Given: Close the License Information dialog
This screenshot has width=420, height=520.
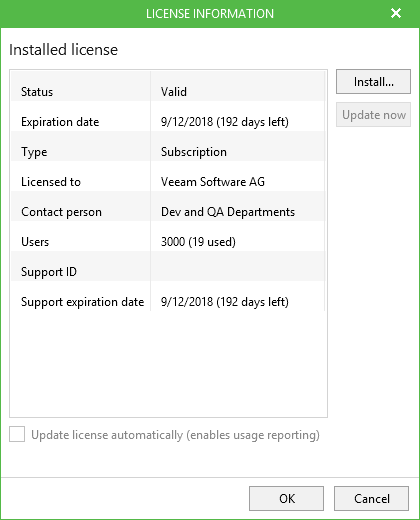Looking at the screenshot, I should pos(396,13).
